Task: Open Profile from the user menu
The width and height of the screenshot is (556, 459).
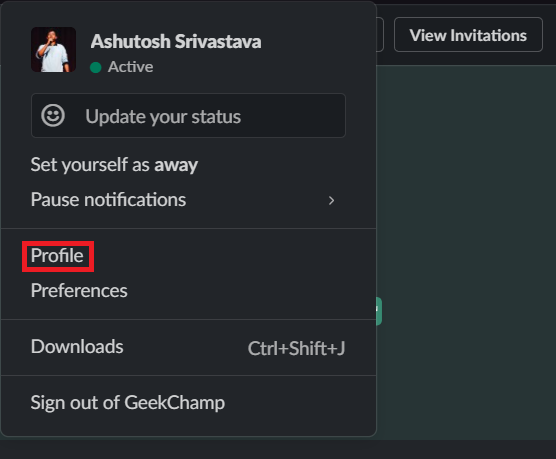Action: [x=57, y=256]
